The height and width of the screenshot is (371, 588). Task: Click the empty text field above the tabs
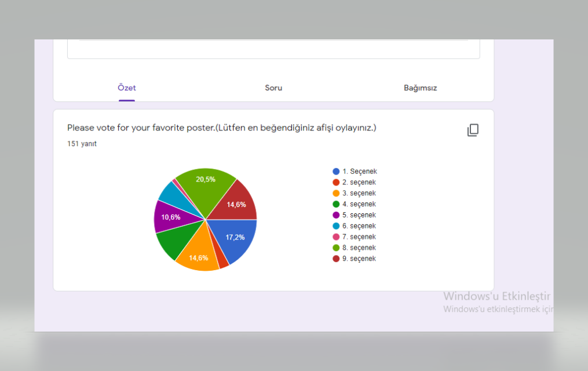[x=273, y=49]
